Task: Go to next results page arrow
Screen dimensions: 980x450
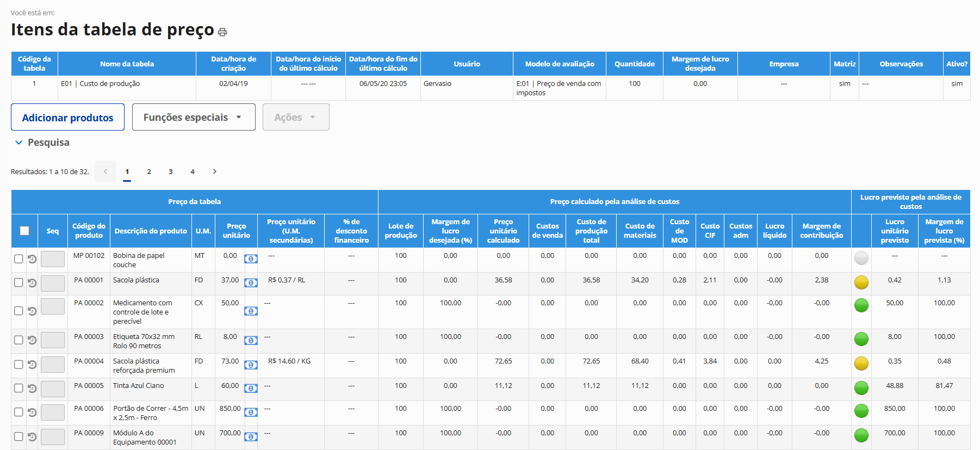Action: click(x=214, y=171)
